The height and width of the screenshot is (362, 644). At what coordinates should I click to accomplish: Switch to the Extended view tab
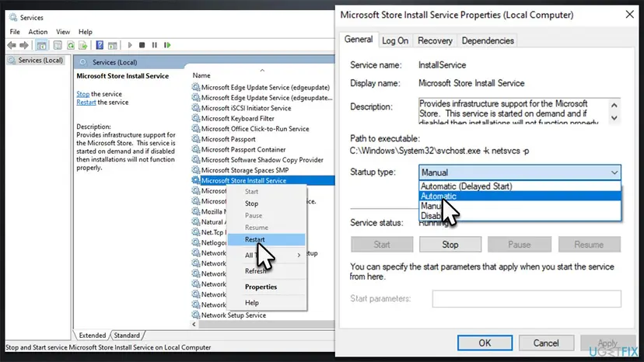coord(93,336)
